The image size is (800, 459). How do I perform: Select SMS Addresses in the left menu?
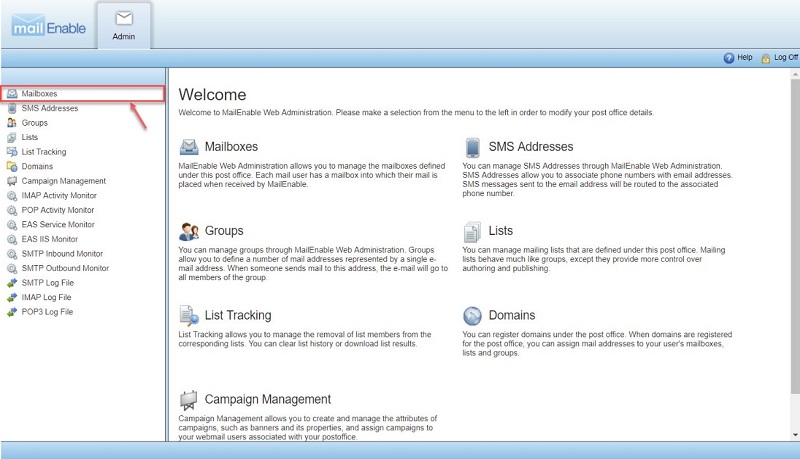pos(49,108)
